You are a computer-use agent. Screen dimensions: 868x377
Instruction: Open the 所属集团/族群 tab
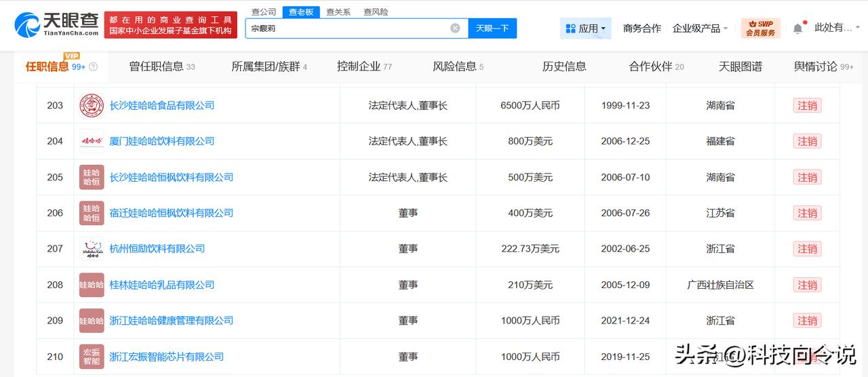[x=269, y=66]
